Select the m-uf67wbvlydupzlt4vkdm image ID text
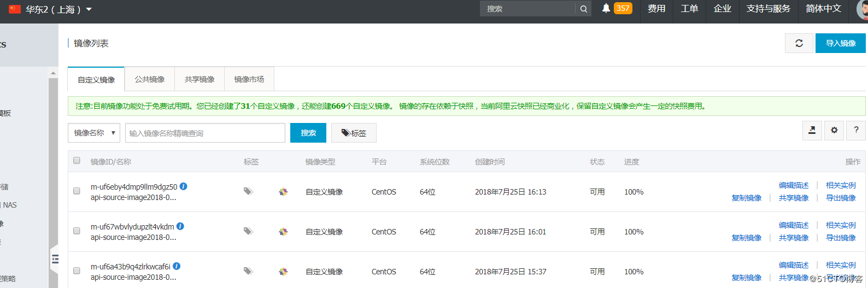This screenshot has width=868, height=288. tap(132, 227)
